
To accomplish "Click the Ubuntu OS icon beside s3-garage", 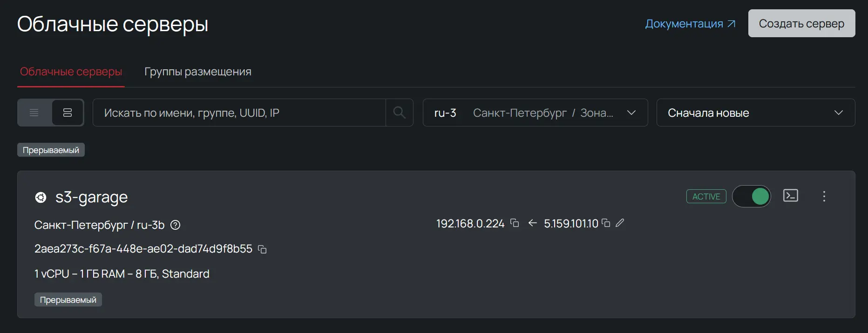I will tap(41, 198).
